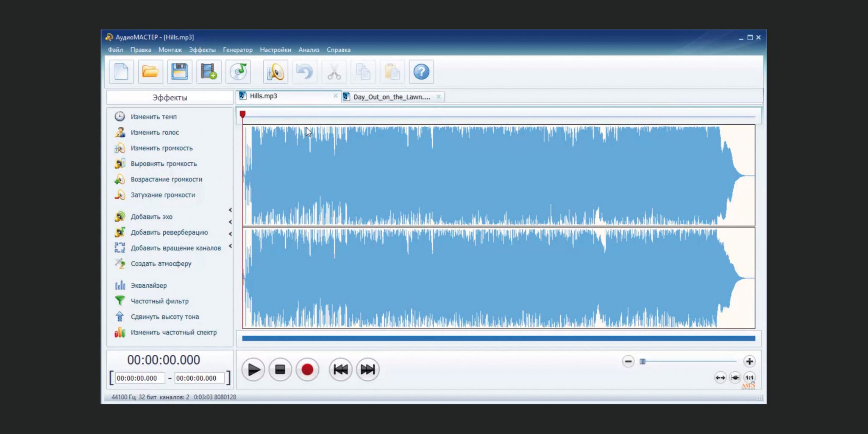Click the New file toolbar icon

(x=122, y=72)
